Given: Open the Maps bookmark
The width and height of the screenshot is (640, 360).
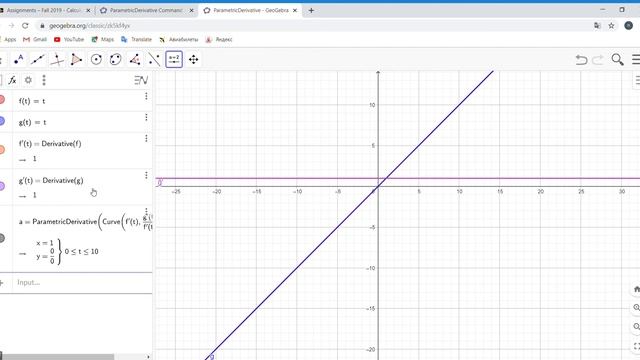Looking at the screenshot, I should click(103, 40).
